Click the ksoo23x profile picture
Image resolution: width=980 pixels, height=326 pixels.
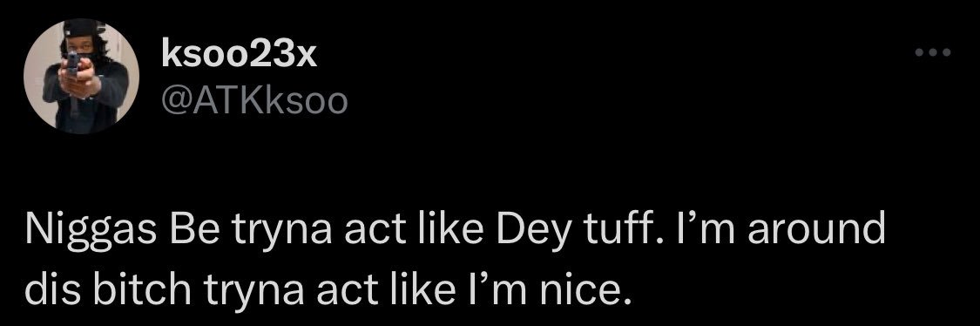[x=81, y=77]
